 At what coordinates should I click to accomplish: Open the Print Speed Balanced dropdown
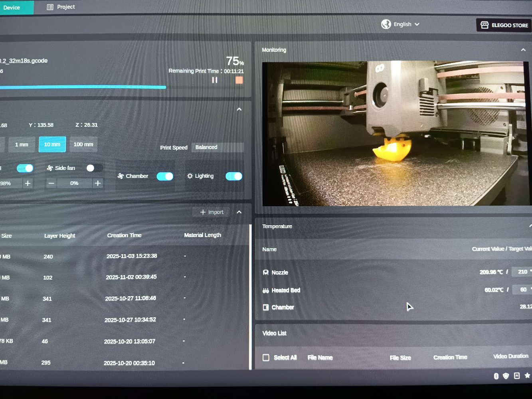(218, 147)
